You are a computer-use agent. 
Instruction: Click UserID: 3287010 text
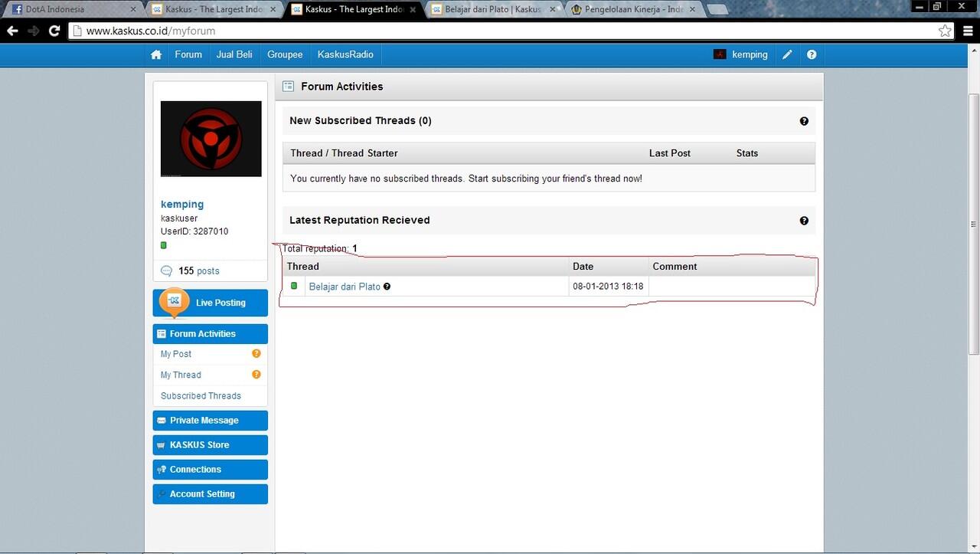[x=194, y=231]
